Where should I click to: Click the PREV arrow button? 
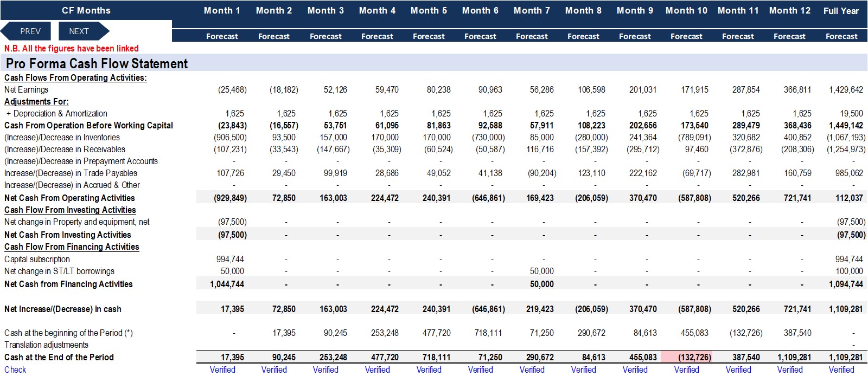(26, 31)
